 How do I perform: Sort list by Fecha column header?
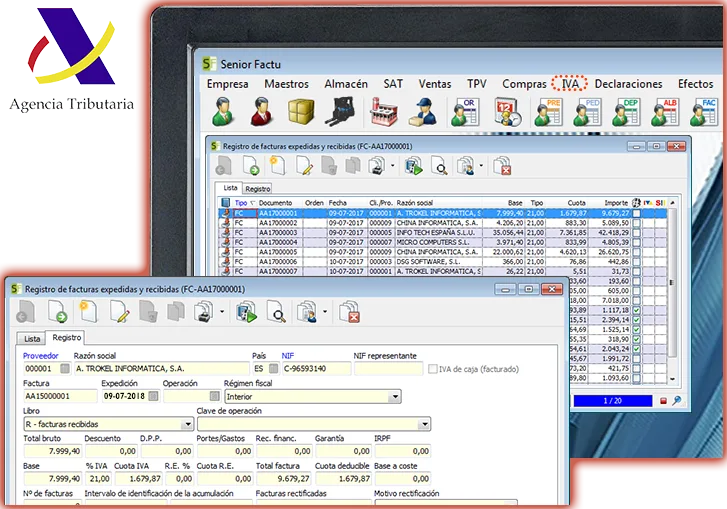[347, 203]
